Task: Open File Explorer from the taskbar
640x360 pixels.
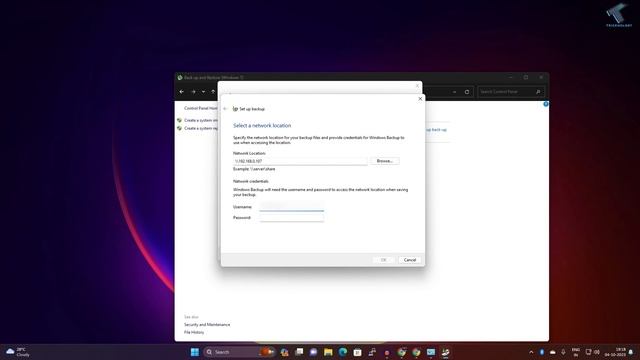Action: [328, 352]
